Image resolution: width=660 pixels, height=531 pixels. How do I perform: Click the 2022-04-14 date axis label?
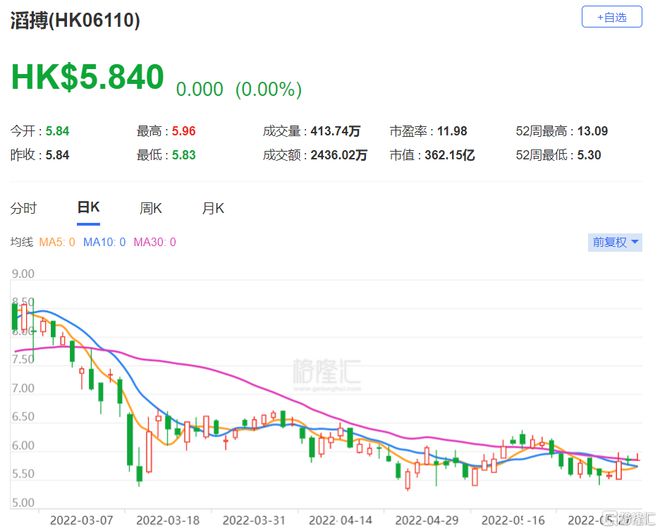pyautogui.click(x=341, y=521)
